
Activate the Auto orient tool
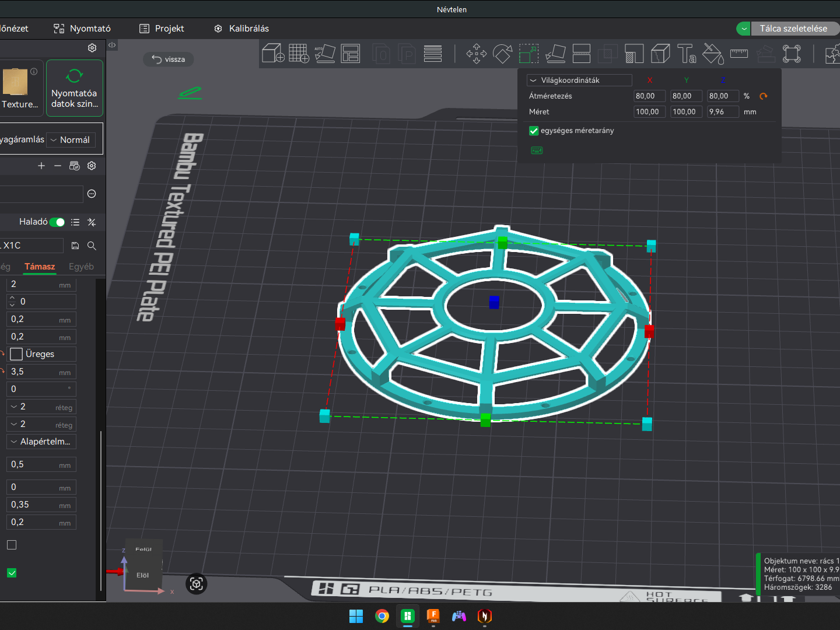(325, 54)
